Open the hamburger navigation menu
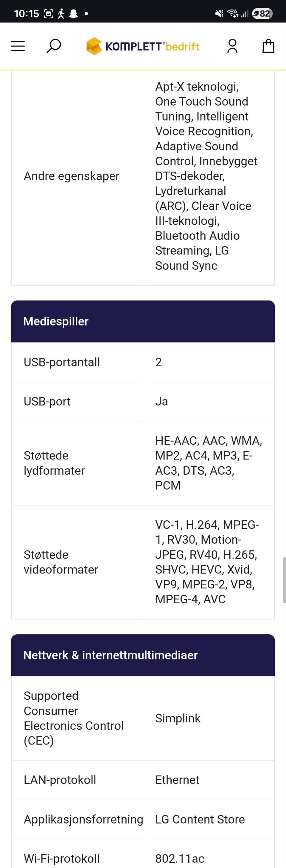286x868 pixels. (18, 46)
